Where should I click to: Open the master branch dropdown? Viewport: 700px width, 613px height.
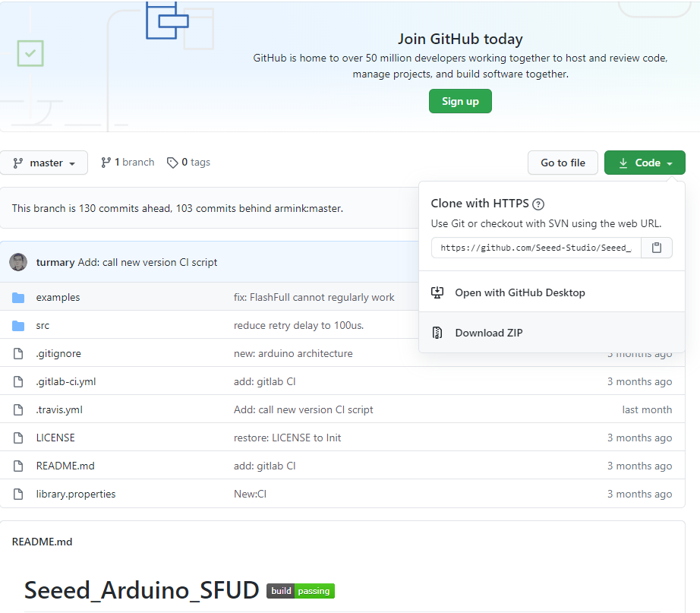click(x=44, y=163)
